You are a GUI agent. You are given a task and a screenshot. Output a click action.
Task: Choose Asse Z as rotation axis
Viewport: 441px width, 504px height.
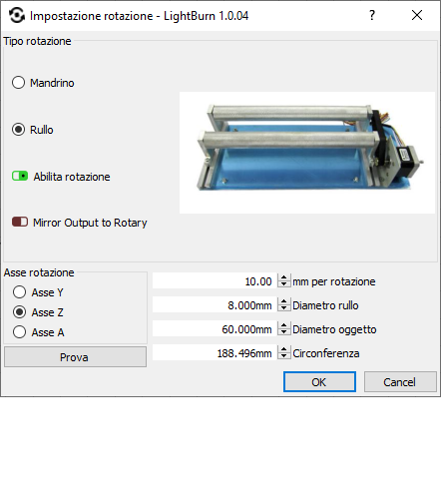(x=19, y=312)
